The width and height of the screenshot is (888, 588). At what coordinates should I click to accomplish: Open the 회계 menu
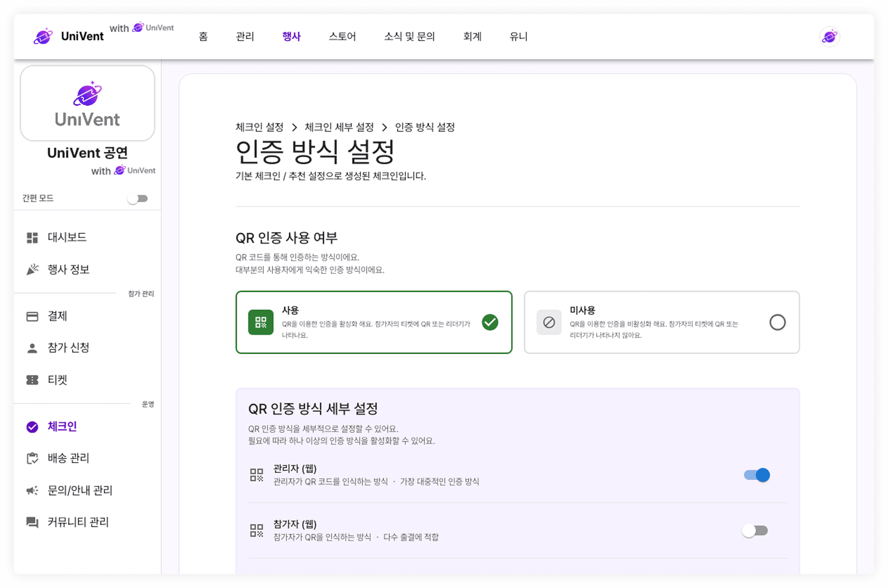[x=472, y=37]
